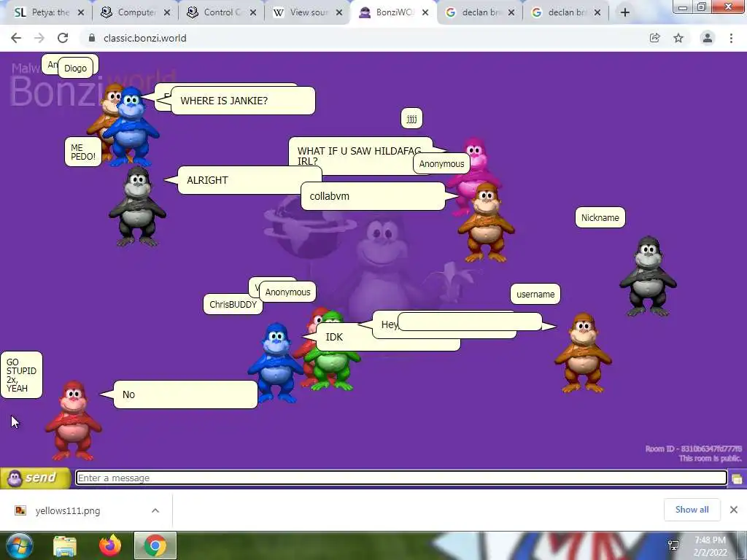Open a new tab with plus button
This screenshot has width=747, height=560.
click(x=625, y=13)
